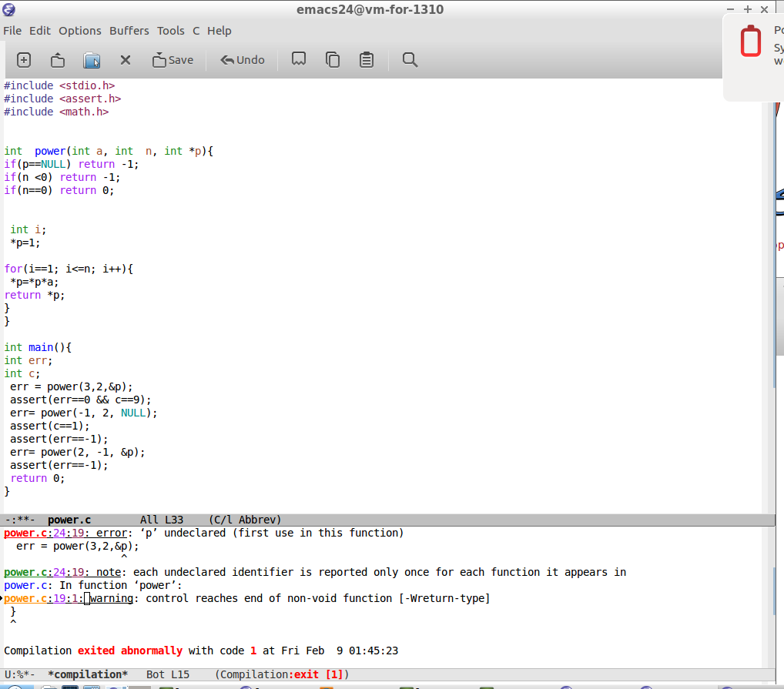
Task: Start a search with the magnifier icon
Action: click(x=409, y=59)
